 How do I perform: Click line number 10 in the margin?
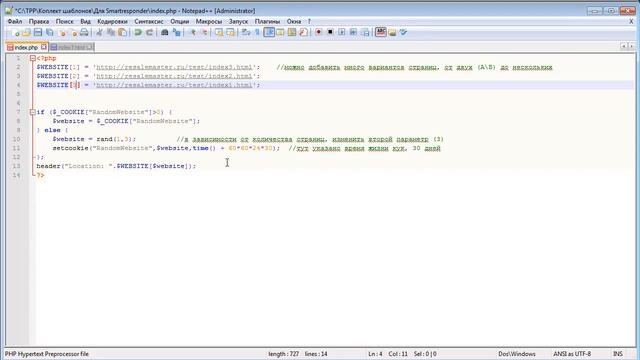16,139
